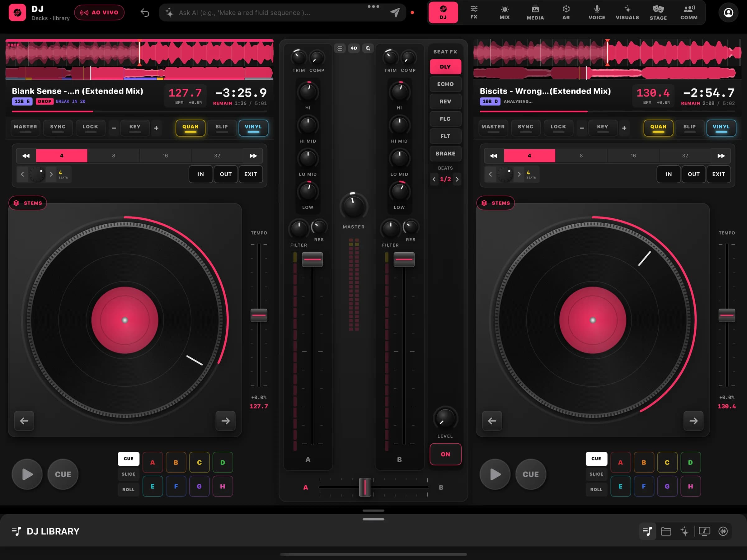The image size is (747, 560).
Task: Set loop IN point on Deck A
Action: coord(201,174)
